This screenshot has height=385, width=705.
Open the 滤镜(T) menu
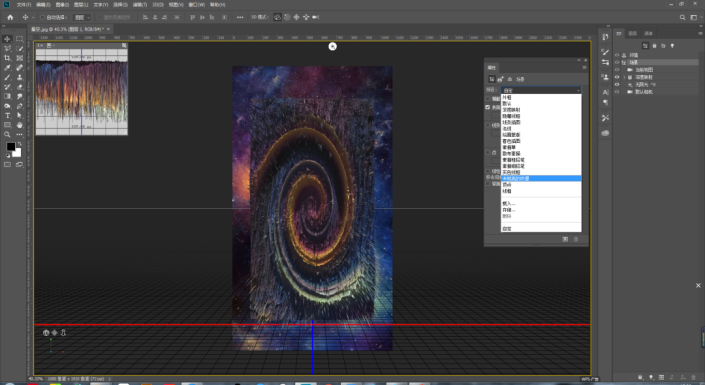point(140,4)
